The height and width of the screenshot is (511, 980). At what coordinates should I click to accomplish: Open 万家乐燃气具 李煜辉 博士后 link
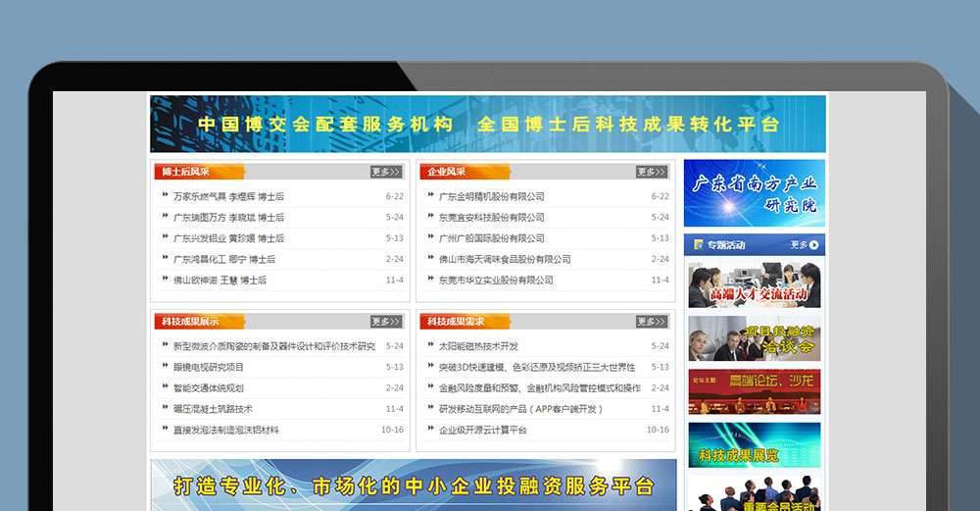click(x=228, y=196)
